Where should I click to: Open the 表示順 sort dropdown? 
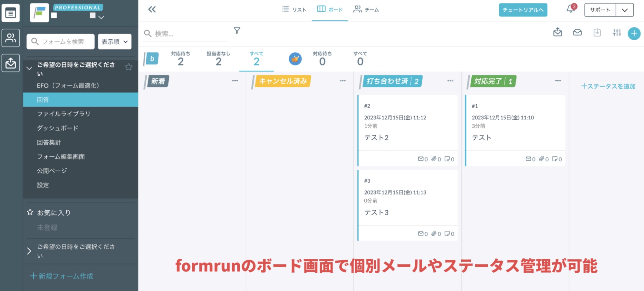(115, 42)
